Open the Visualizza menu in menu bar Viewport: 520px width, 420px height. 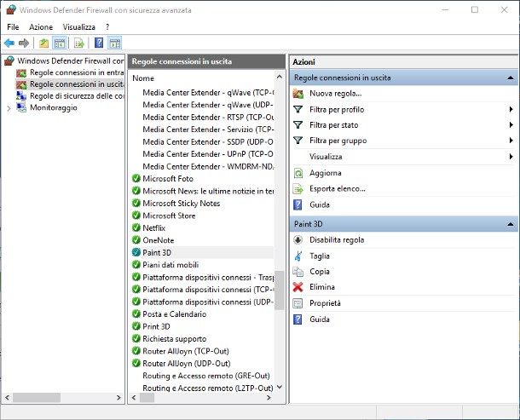[x=79, y=27]
